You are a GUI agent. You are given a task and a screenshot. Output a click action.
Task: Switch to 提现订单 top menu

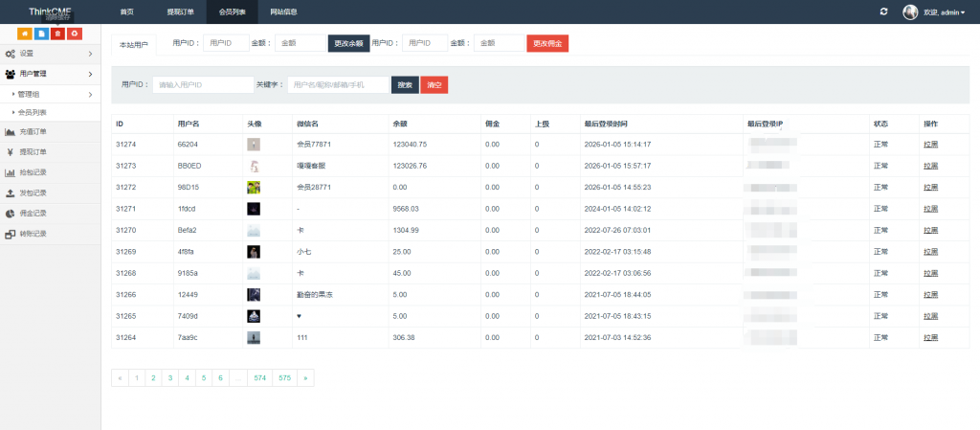tap(180, 12)
